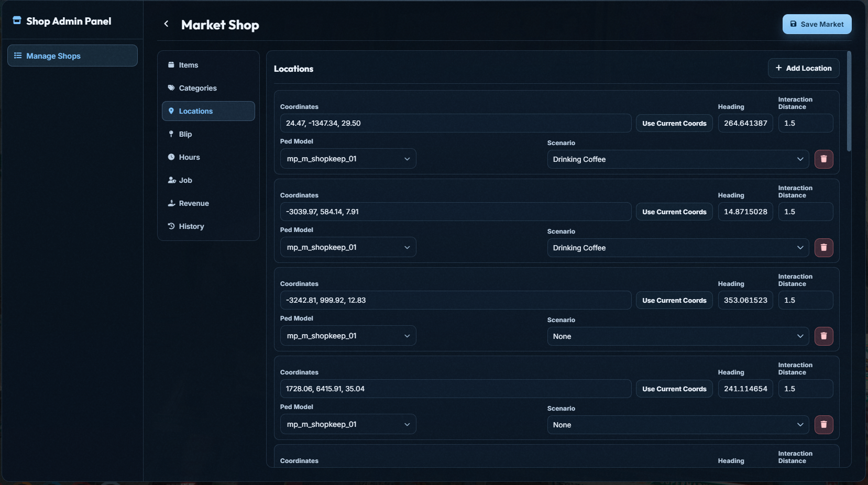Edit heading field 264.641387

(745, 123)
